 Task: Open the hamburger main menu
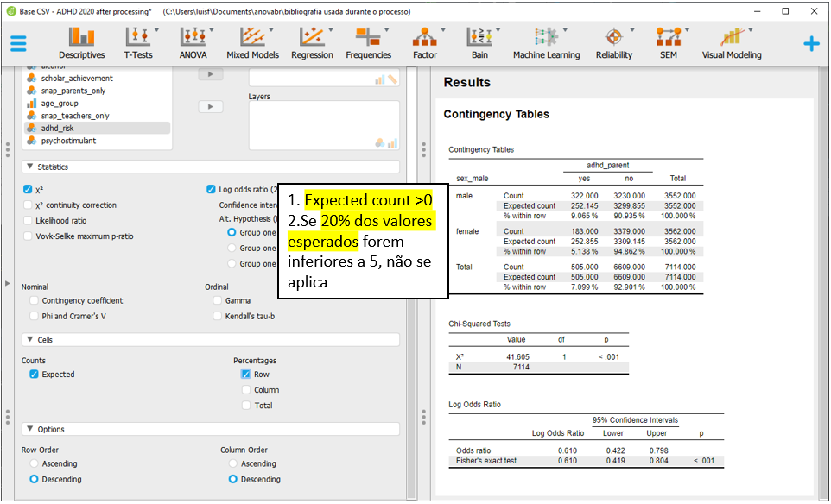coord(18,43)
